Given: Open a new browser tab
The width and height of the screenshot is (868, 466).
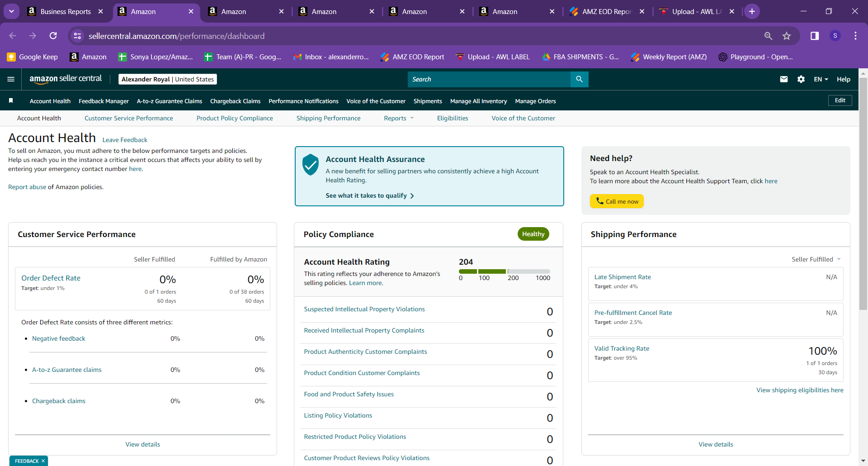Looking at the screenshot, I should [x=752, y=11].
